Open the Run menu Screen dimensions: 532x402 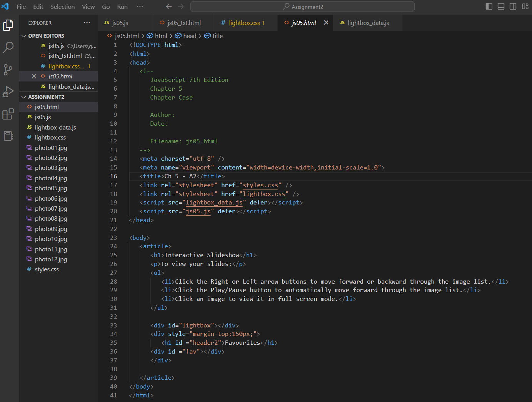tap(122, 7)
